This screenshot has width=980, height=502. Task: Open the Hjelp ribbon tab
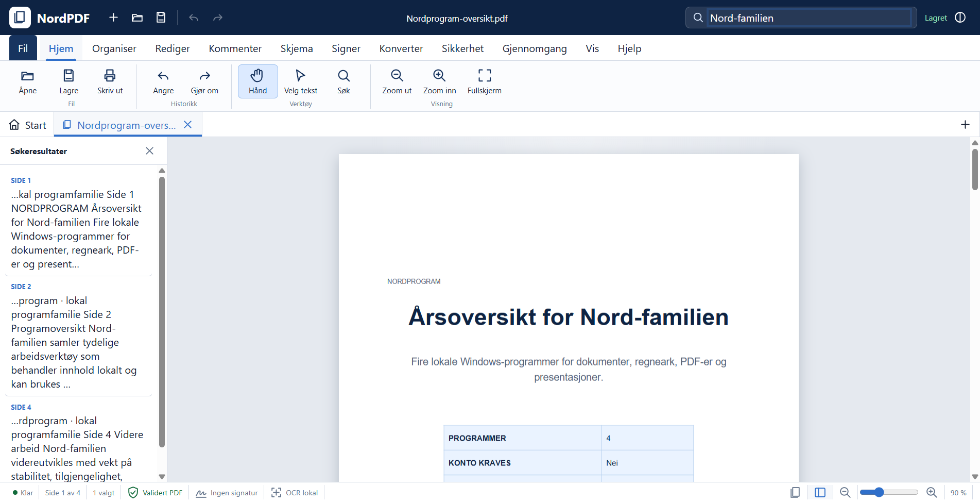[x=629, y=48]
